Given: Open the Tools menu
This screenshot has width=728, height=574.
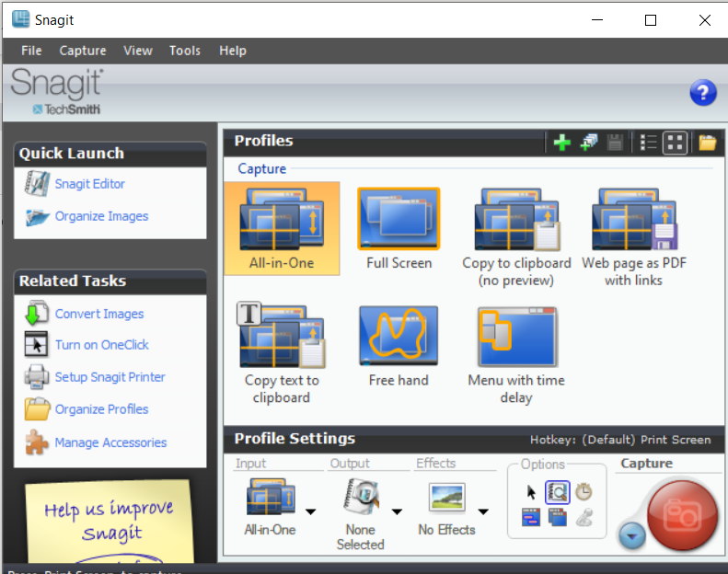Looking at the screenshot, I should 185,51.
